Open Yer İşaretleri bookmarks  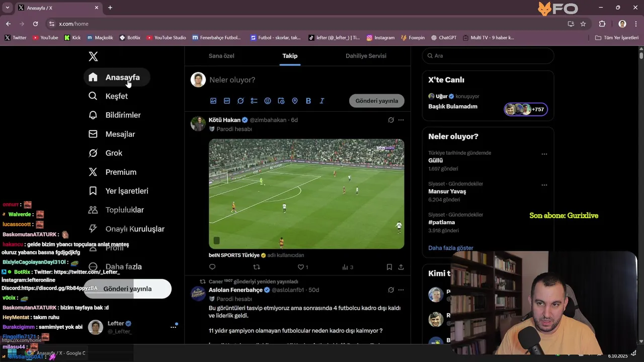119,191
